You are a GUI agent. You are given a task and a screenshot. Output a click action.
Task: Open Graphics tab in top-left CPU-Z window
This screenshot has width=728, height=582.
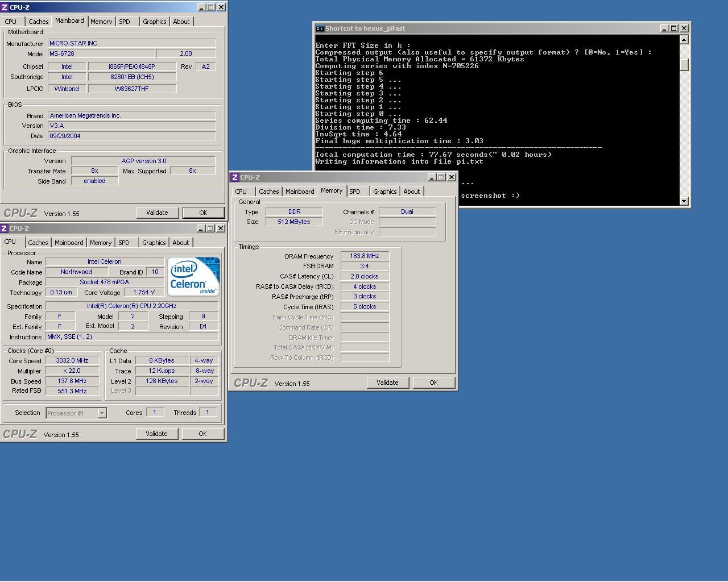click(154, 22)
